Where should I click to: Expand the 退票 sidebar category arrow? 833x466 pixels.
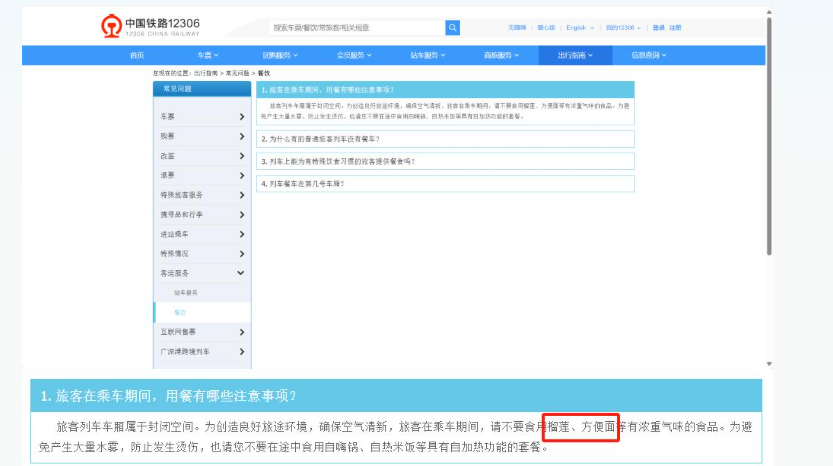241,175
